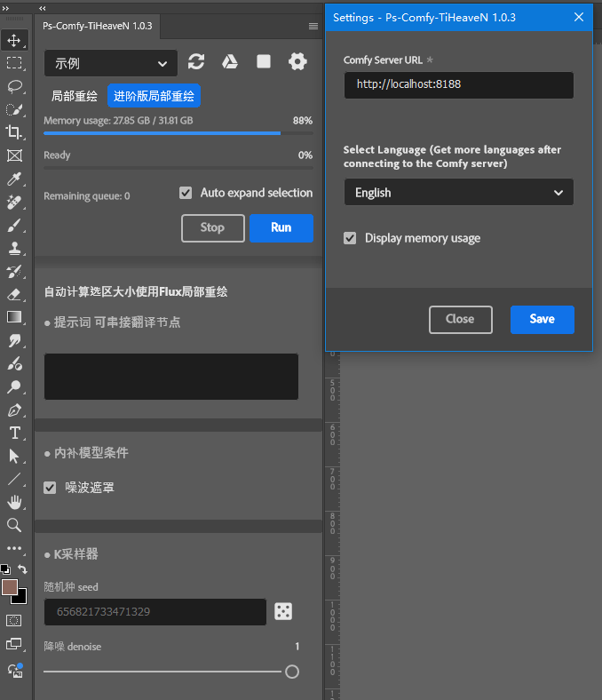Click the Google Drive style icon
The image size is (602, 700).
(x=230, y=61)
